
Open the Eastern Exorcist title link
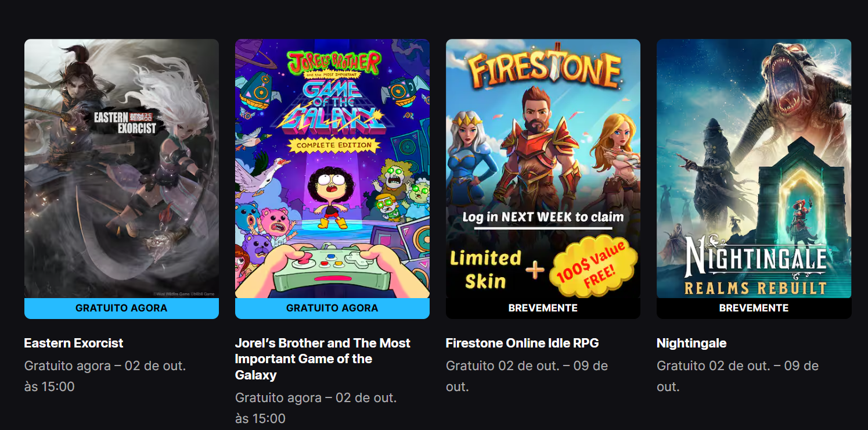click(x=74, y=343)
